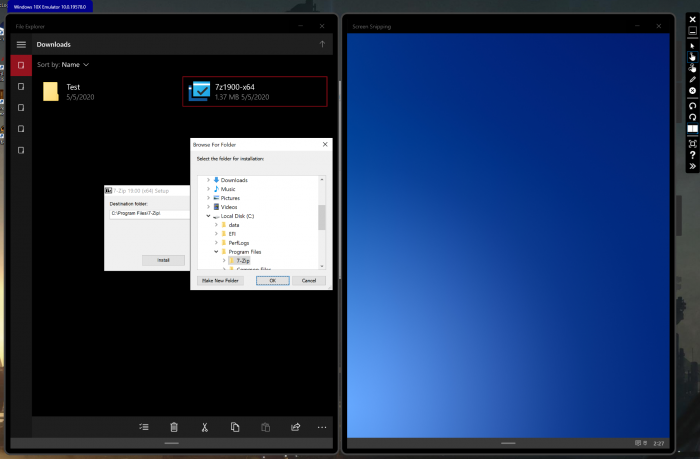Select single-touch input mode

(692, 57)
